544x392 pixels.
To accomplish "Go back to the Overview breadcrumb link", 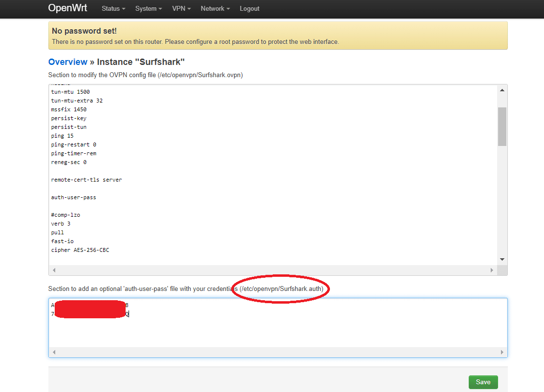I will click(67, 62).
